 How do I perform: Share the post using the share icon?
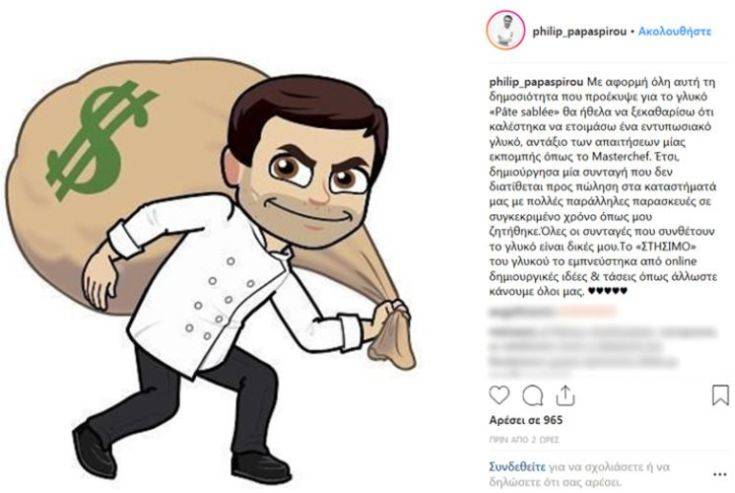(x=565, y=396)
